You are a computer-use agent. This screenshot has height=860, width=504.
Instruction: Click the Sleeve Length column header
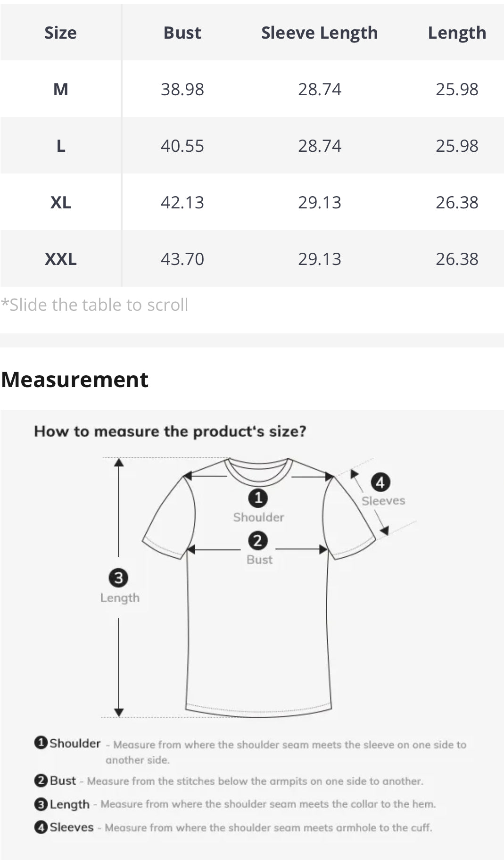pos(319,33)
